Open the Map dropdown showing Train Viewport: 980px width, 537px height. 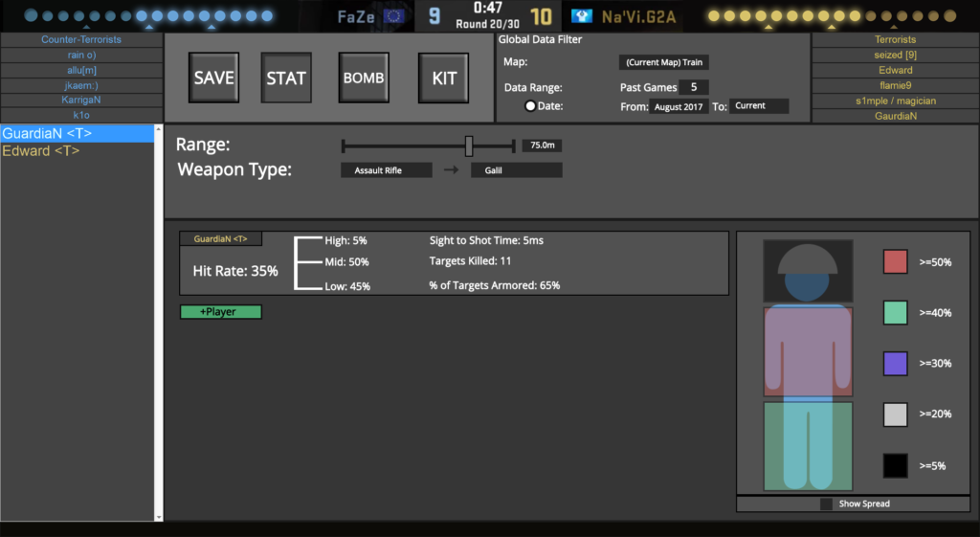point(664,62)
